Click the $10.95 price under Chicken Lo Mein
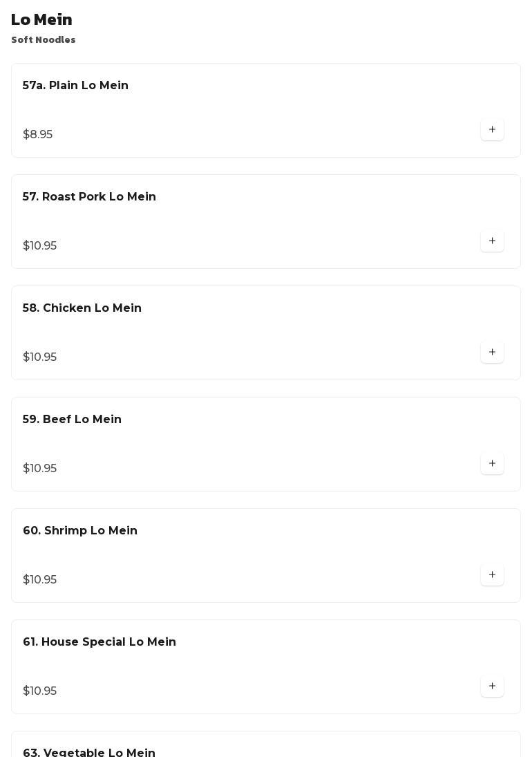Image resolution: width=532 pixels, height=757 pixels. (39, 357)
